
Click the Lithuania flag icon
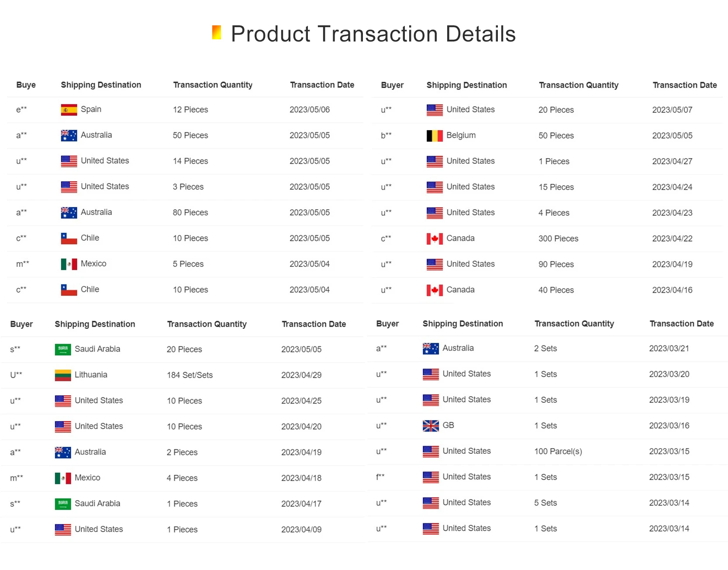(x=63, y=375)
